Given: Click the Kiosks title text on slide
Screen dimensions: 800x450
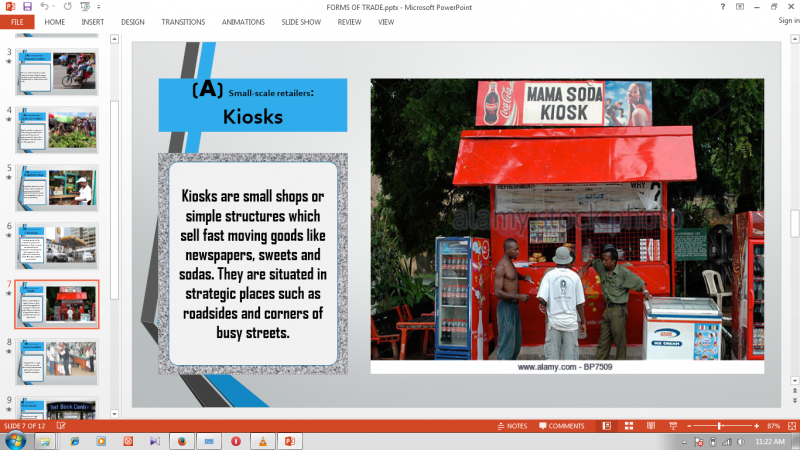Looking at the screenshot, I should (x=253, y=117).
